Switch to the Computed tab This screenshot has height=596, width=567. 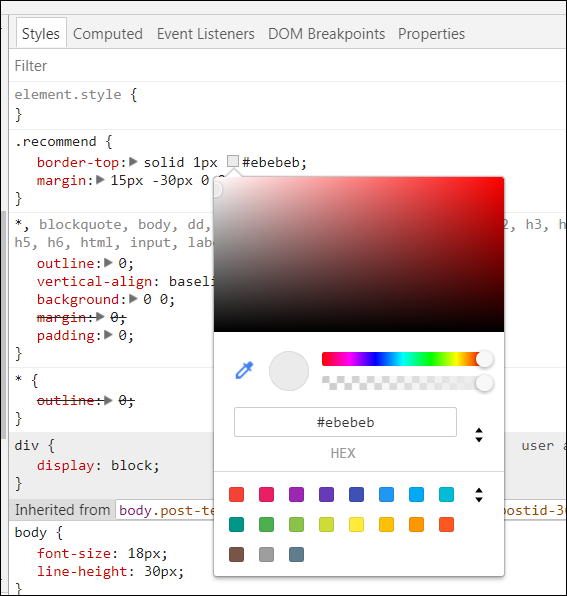[108, 34]
